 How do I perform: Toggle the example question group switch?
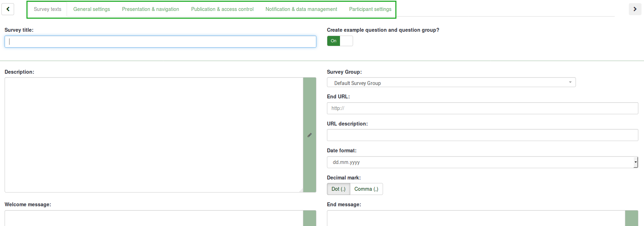[x=340, y=41]
